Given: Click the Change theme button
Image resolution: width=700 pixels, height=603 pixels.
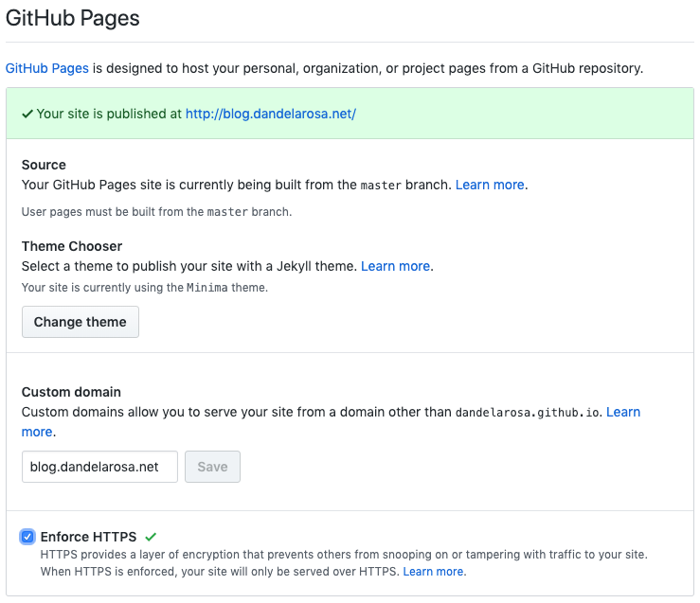Looking at the screenshot, I should 81,322.
